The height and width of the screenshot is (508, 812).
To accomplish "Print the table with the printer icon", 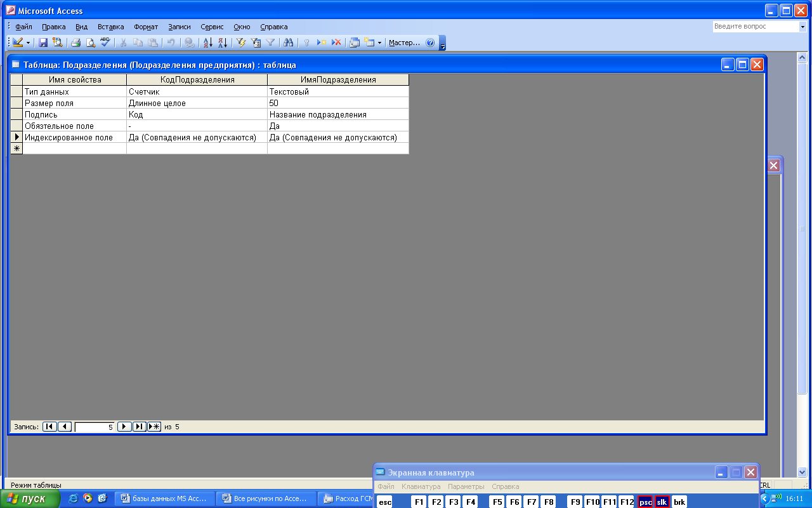I will 75,43.
